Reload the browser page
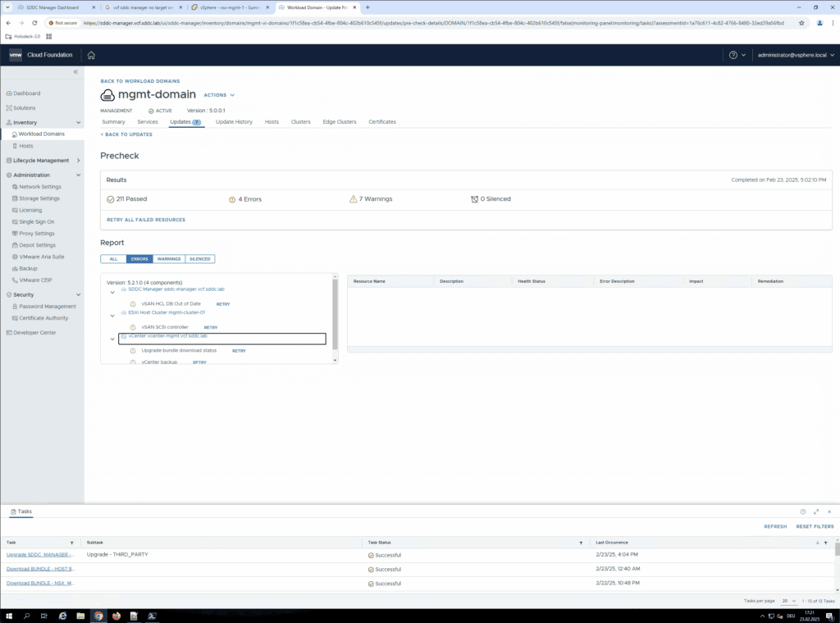The width and height of the screenshot is (840, 623). (34, 23)
